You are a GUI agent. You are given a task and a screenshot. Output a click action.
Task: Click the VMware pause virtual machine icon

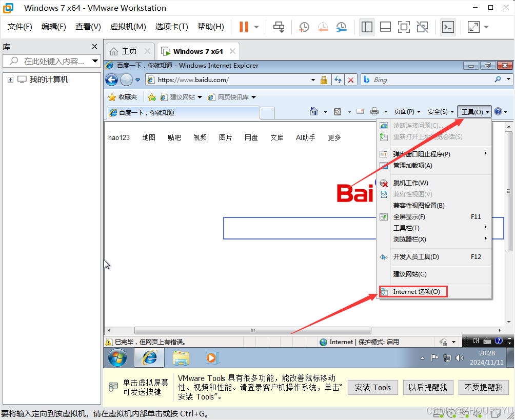244,27
